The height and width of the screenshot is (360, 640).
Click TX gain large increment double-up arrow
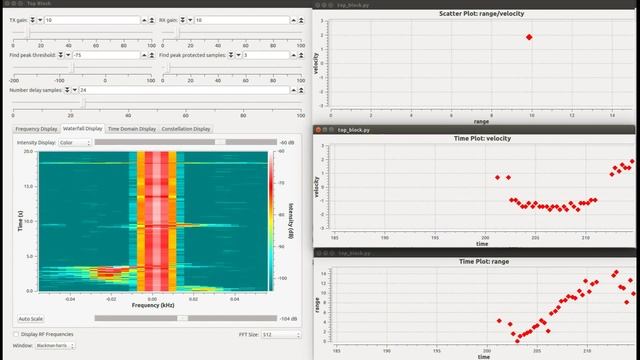(151, 20)
